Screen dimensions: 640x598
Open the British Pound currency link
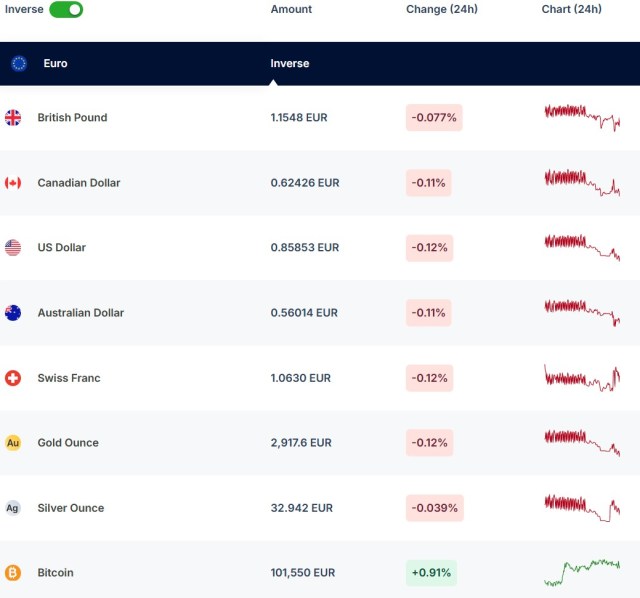[x=72, y=118]
